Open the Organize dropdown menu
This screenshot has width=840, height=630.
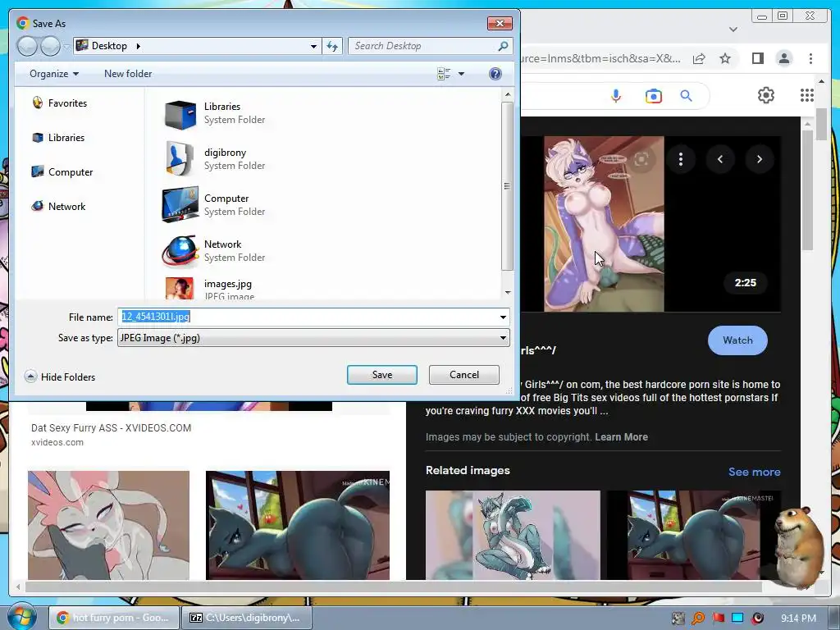pyautogui.click(x=54, y=74)
